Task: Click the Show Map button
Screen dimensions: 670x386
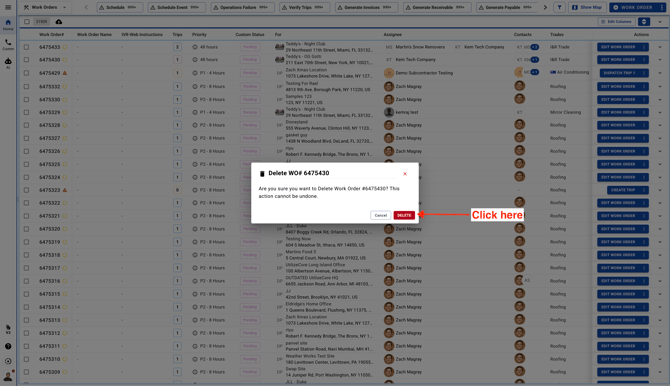Action: [x=587, y=7]
